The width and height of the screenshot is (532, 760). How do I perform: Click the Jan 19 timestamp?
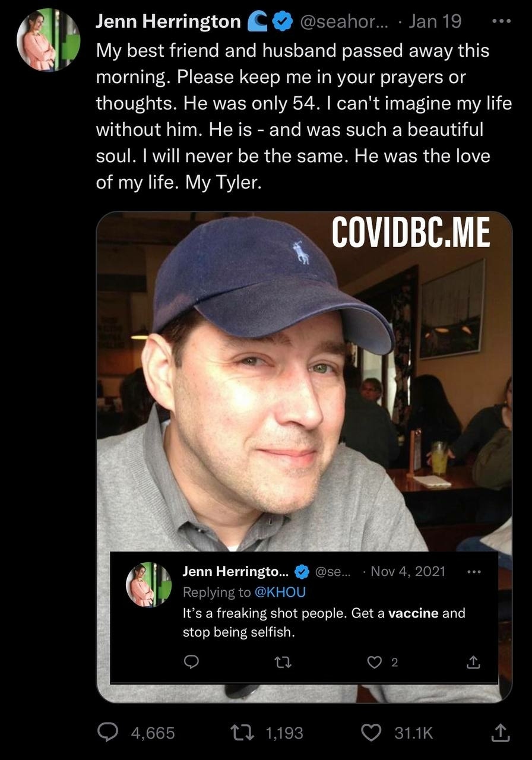click(x=435, y=21)
